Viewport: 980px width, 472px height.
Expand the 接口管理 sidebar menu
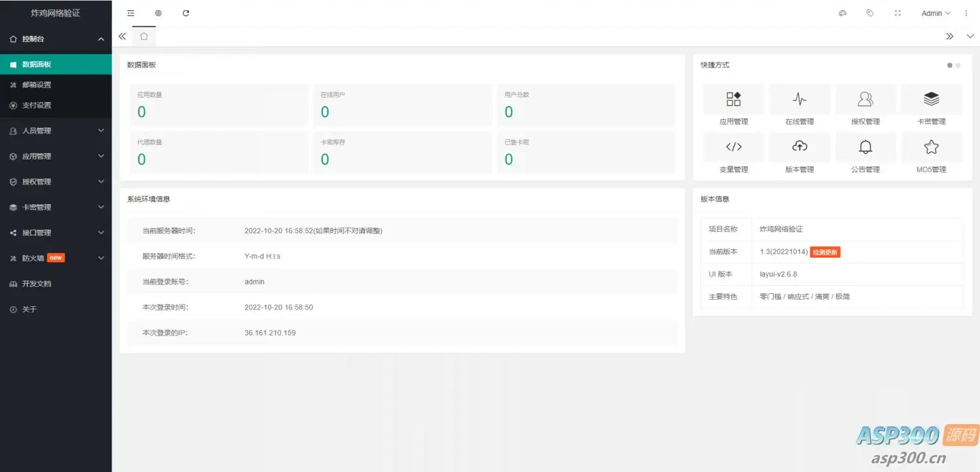pyautogui.click(x=56, y=233)
